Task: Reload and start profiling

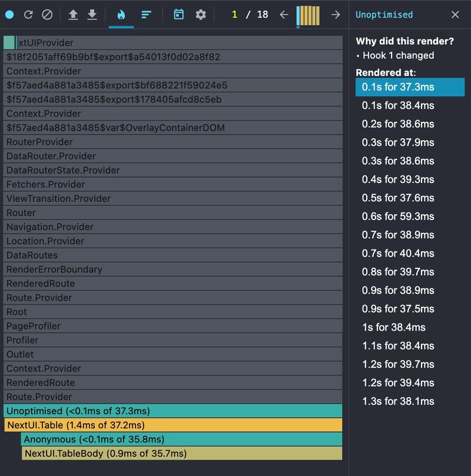Action: 28,15
